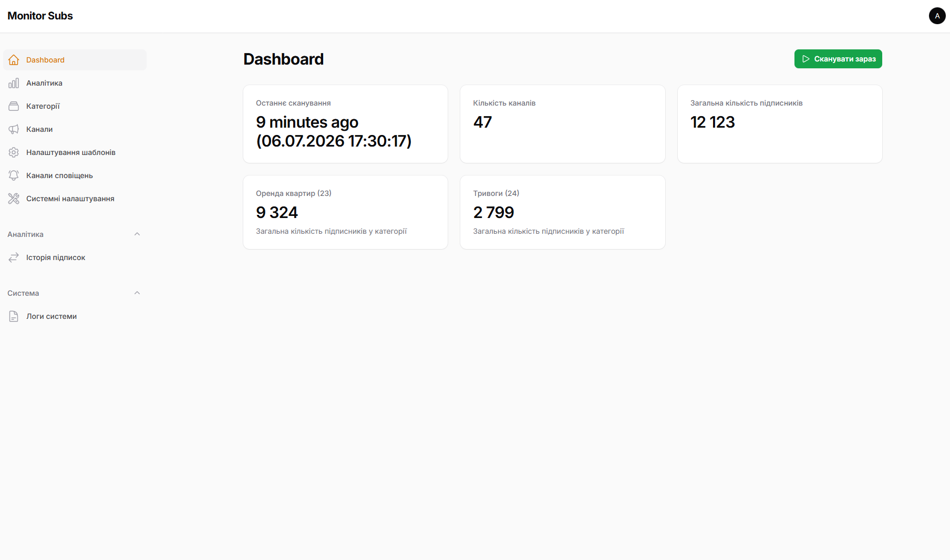Click the Канали сповіщень bell icon
Screen dimensions: 950x560
point(14,175)
